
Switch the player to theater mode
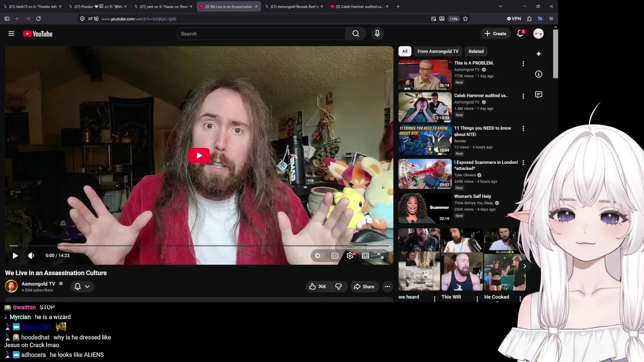365,255
